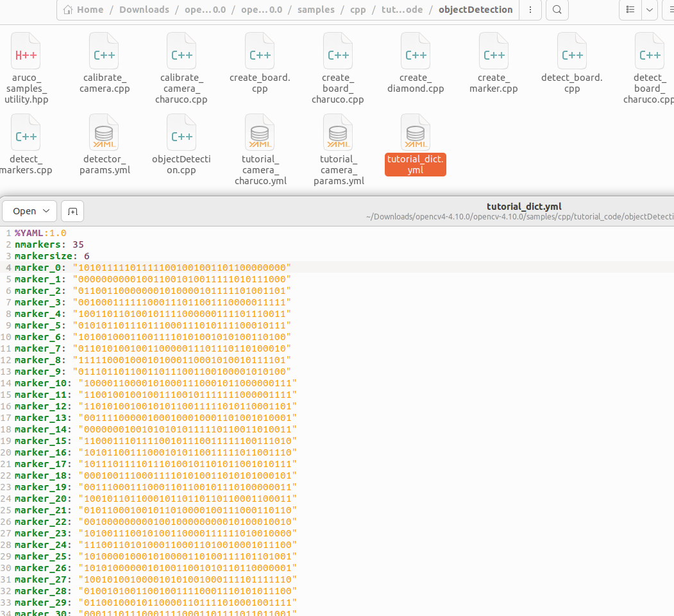Viewport: 674px width, 616px height.
Task: Go to the samples folder in path bar
Action: click(316, 10)
